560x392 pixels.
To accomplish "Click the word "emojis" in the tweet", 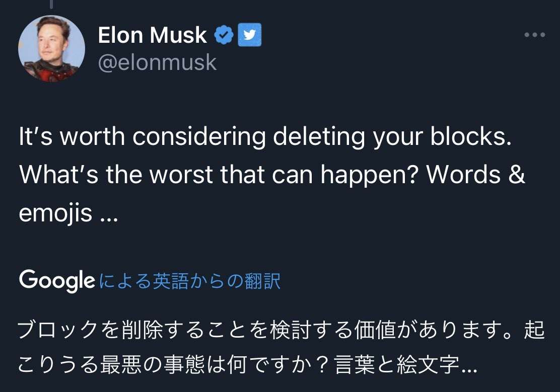I will click(x=55, y=213).
